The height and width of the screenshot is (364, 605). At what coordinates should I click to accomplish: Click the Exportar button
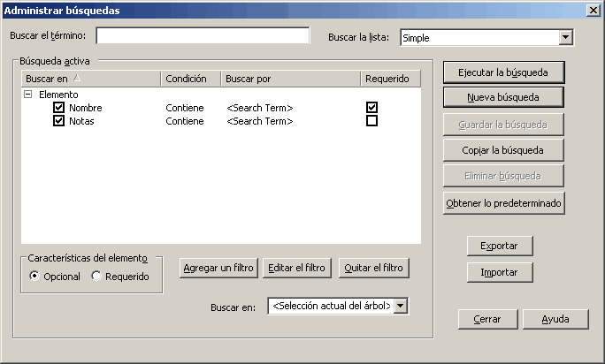click(x=500, y=246)
